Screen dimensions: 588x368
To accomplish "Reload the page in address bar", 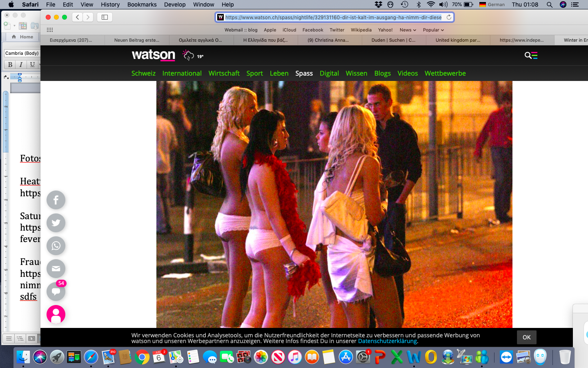I will click(449, 17).
